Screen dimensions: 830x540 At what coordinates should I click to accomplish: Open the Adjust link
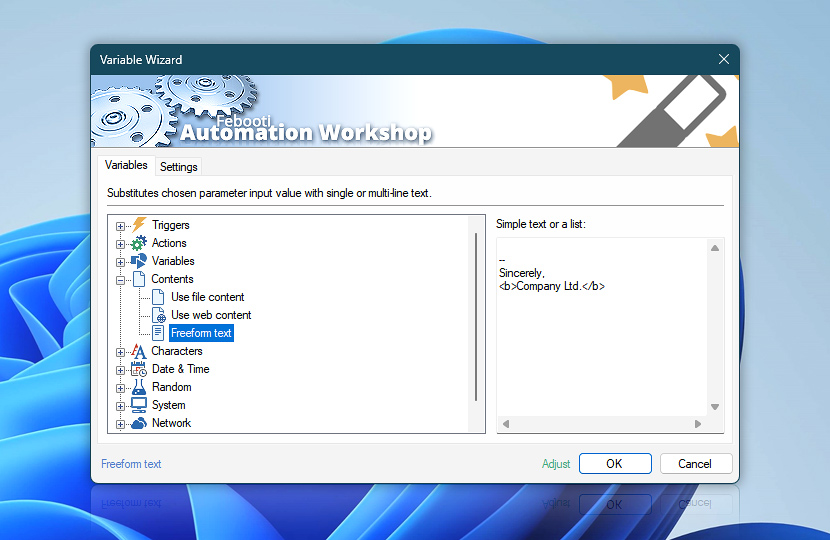[556, 464]
